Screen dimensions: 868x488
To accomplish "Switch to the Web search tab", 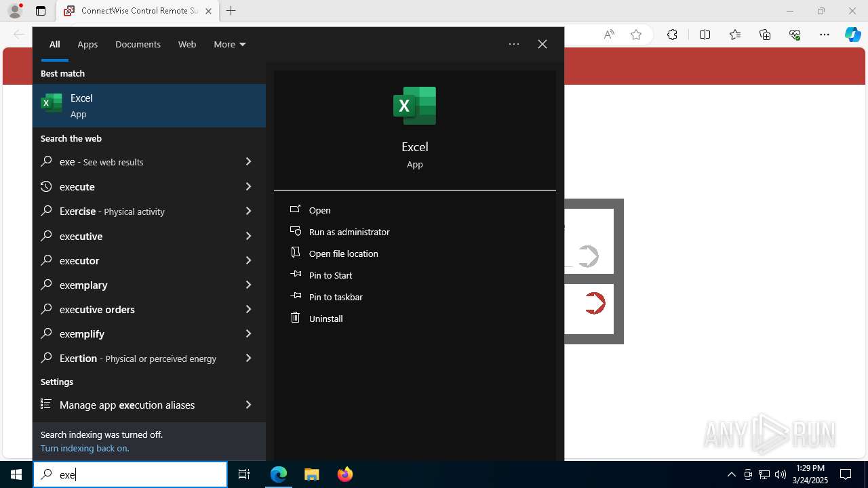I will point(187,44).
